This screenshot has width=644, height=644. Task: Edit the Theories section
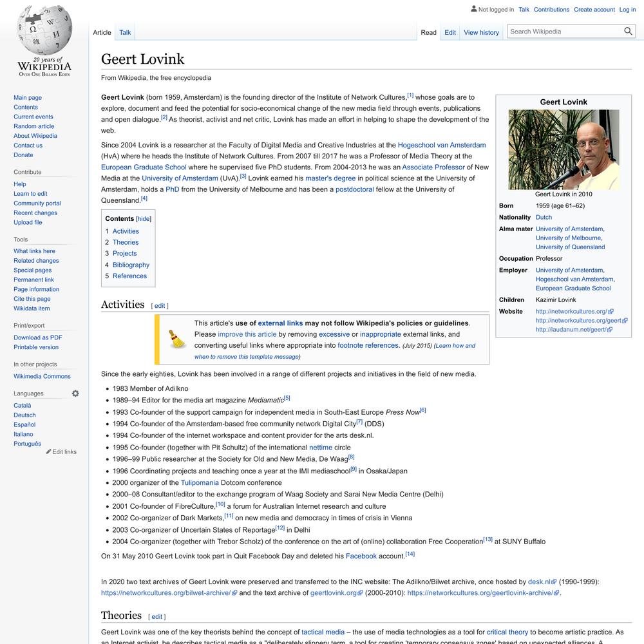(x=157, y=617)
